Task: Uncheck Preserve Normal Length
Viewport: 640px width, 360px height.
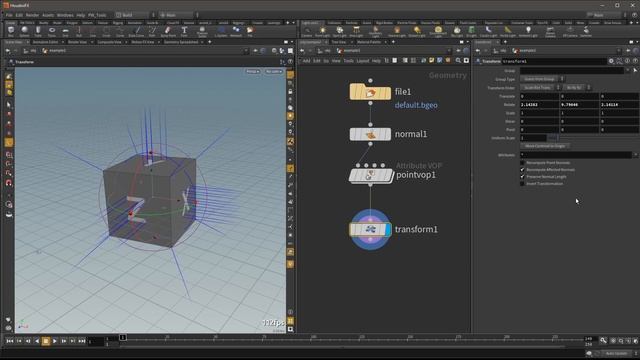Action: (522, 176)
